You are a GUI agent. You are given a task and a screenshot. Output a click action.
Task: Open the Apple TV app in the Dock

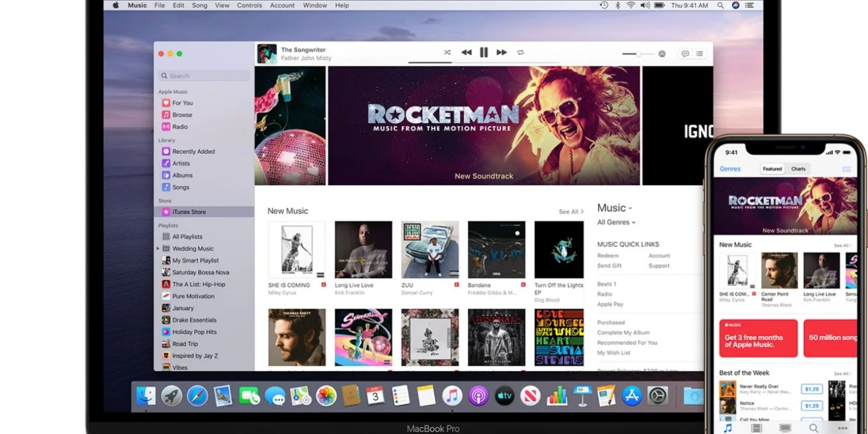(x=505, y=396)
